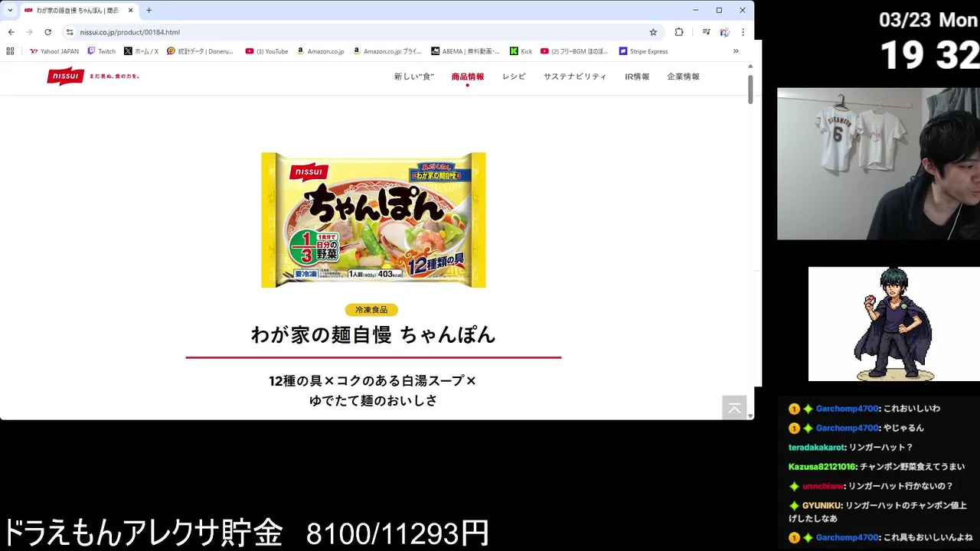Click the chat message これおいしいわ
The height and width of the screenshot is (551, 980).
tap(911, 409)
